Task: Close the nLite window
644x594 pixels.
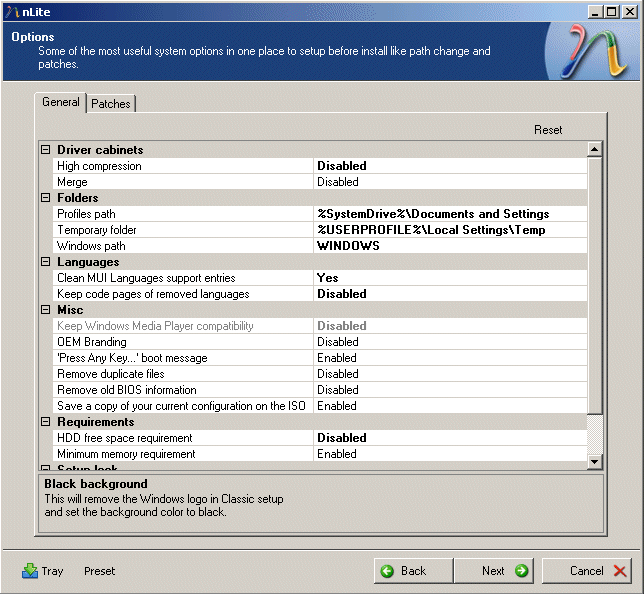Action: 630,12
